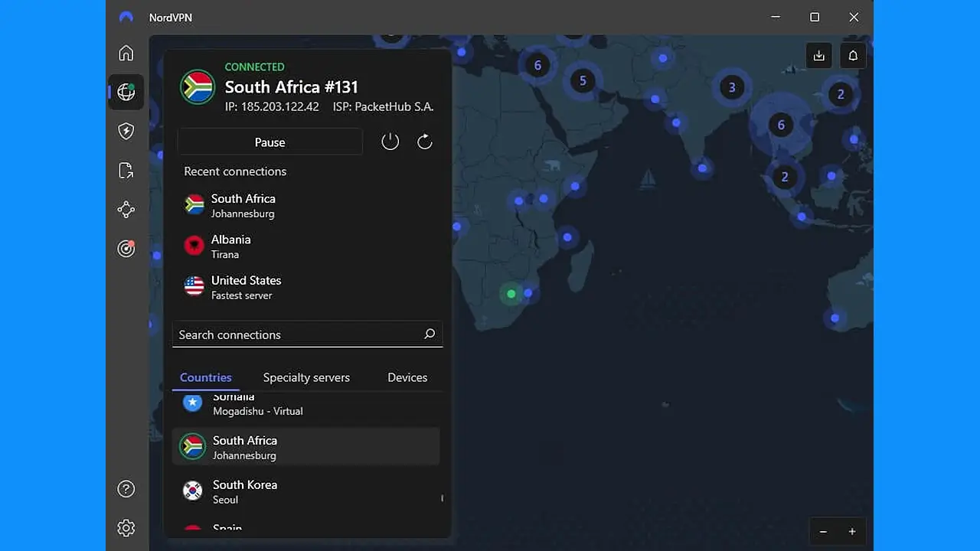Click the South Korea flag in Countries list
The height and width of the screenshot is (551, 980).
(193, 491)
